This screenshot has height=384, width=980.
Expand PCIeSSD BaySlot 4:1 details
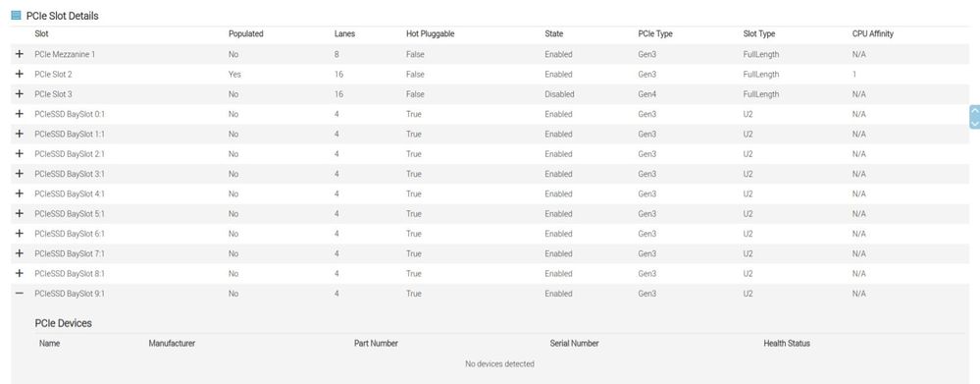(x=20, y=193)
